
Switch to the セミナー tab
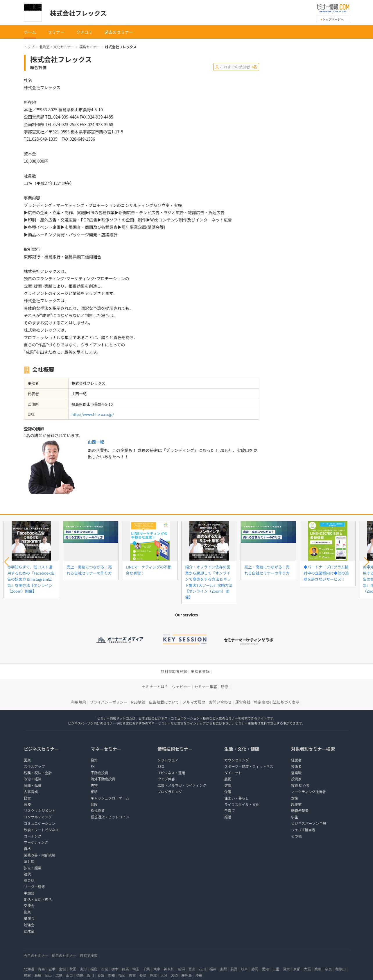pyautogui.click(x=56, y=32)
